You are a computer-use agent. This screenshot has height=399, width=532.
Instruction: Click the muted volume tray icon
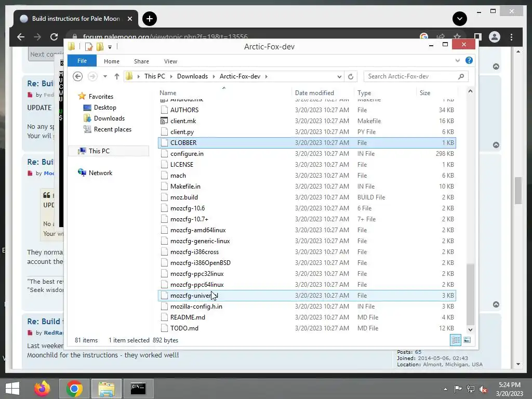click(x=483, y=389)
